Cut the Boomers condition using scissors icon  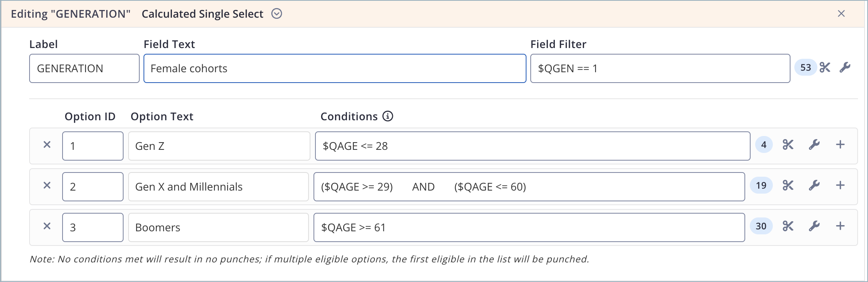tap(789, 227)
